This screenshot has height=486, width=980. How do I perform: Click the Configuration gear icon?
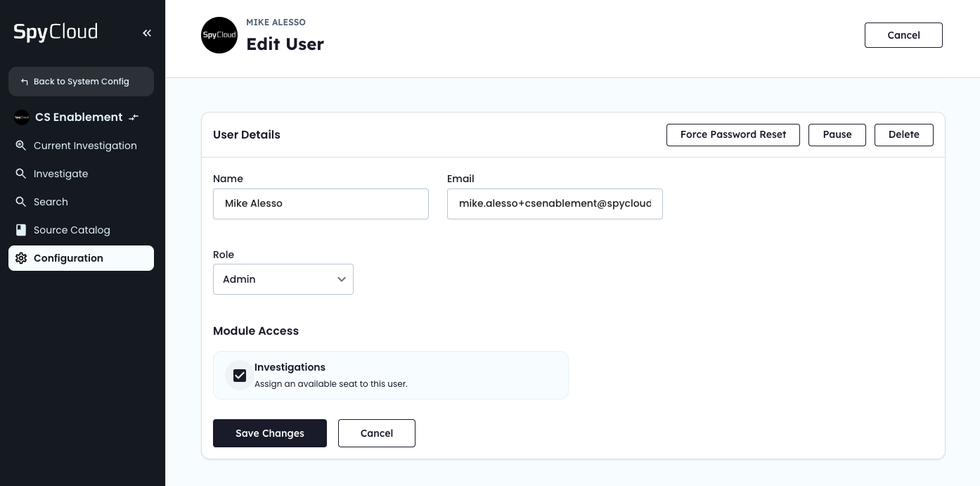click(x=21, y=258)
